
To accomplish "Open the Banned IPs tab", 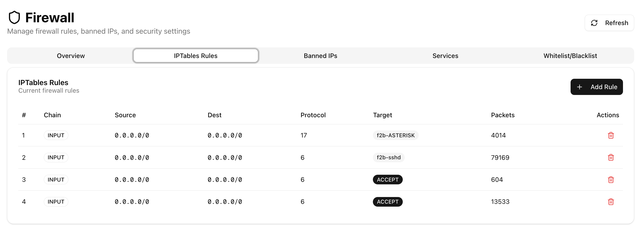I will (x=320, y=55).
